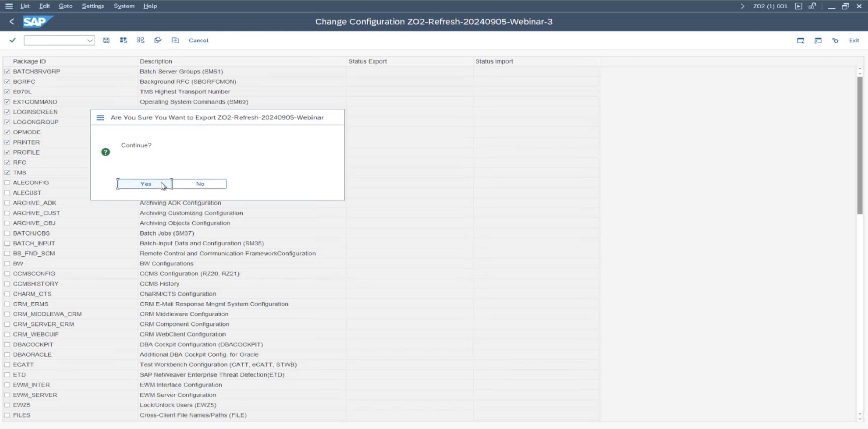The width and height of the screenshot is (868, 429).
Task: Select the Batch Server Groups (SM61) description
Action: [181, 71]
